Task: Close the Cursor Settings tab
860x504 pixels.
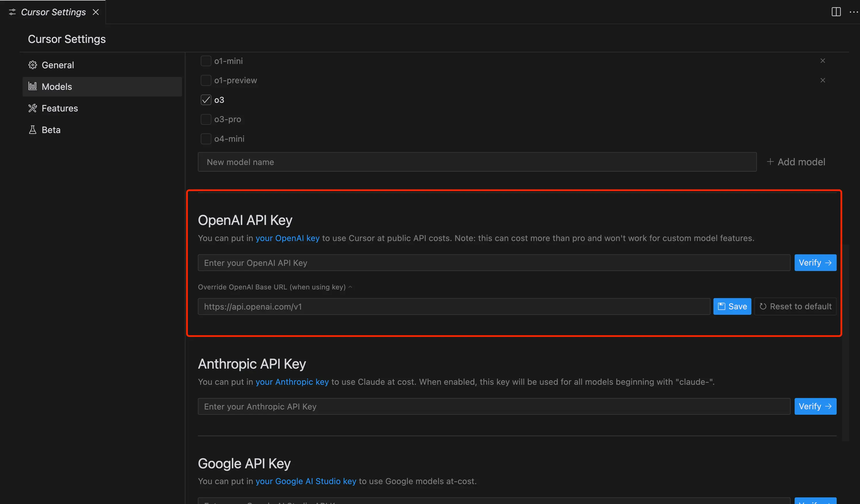Action: click(96, 12)
